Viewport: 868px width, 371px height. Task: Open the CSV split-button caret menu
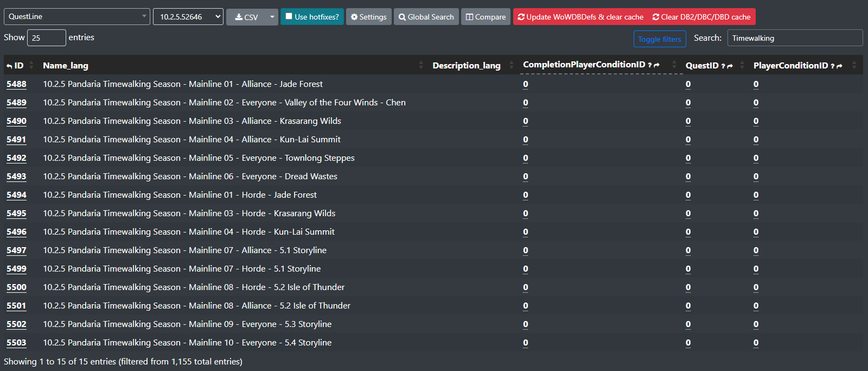[272, 17]
